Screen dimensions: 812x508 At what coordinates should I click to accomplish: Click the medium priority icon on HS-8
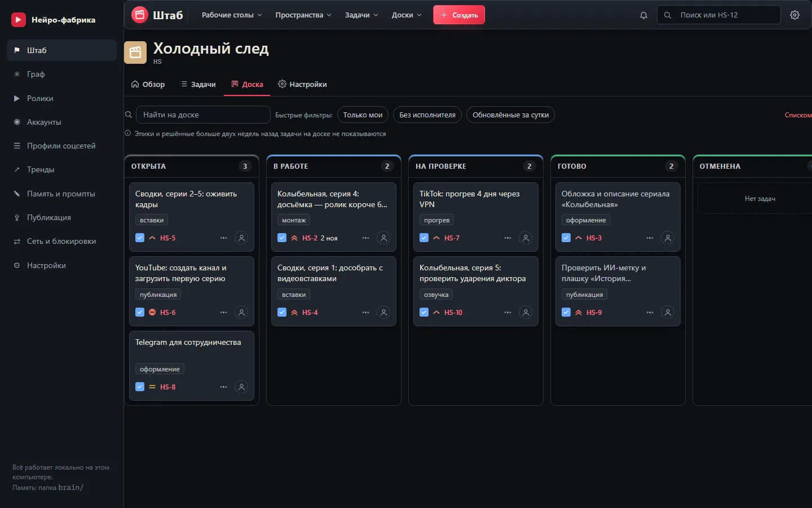[152, 387]
